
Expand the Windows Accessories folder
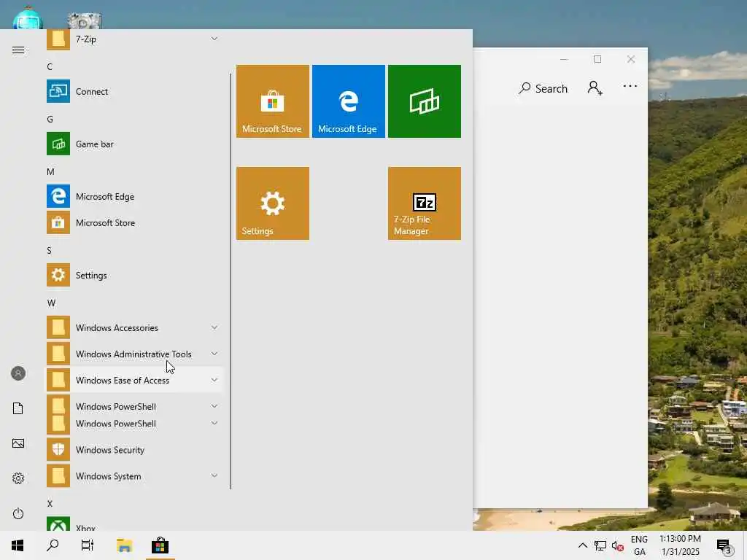[x=134, y=327]
